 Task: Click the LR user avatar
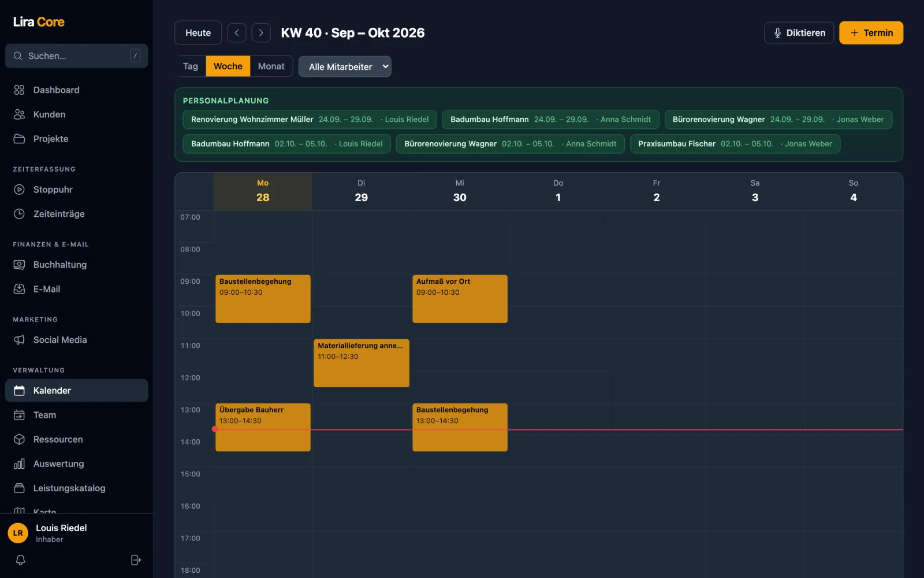pyautogui.click(x=18, y=533)
